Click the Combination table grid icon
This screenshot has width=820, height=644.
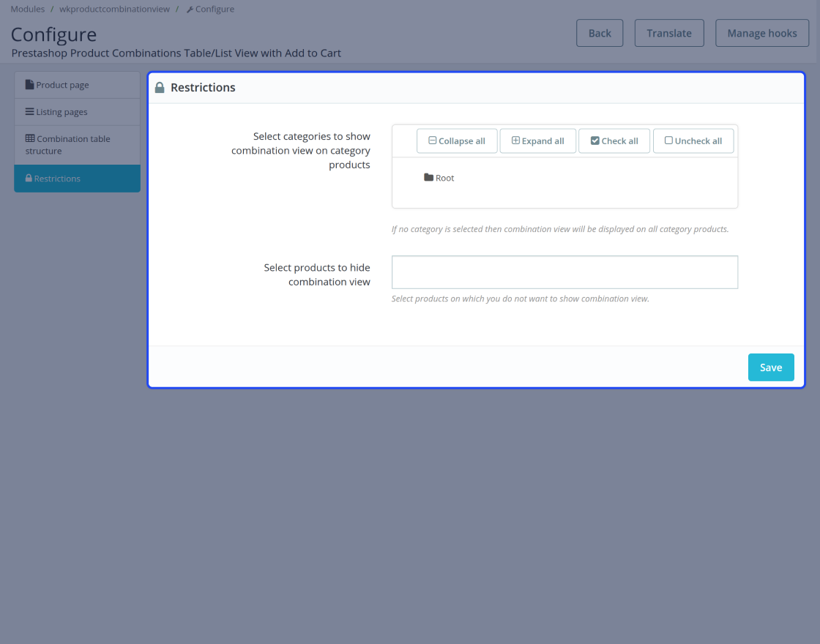pos(30,138)
